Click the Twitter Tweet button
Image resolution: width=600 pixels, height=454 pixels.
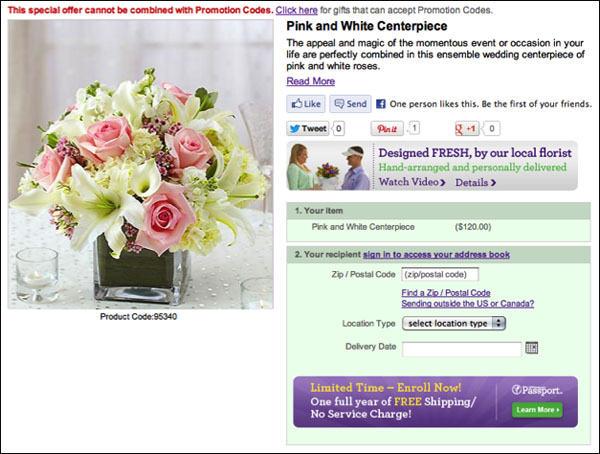coord(308,129)
